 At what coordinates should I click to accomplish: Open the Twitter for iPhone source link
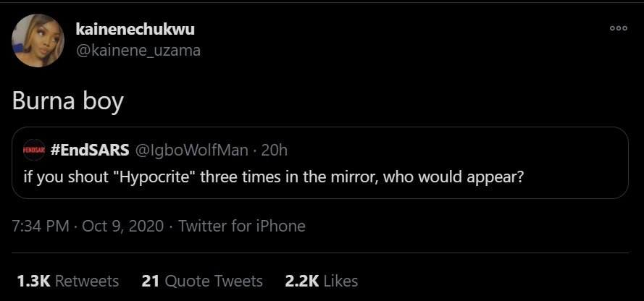click(241, 226)
